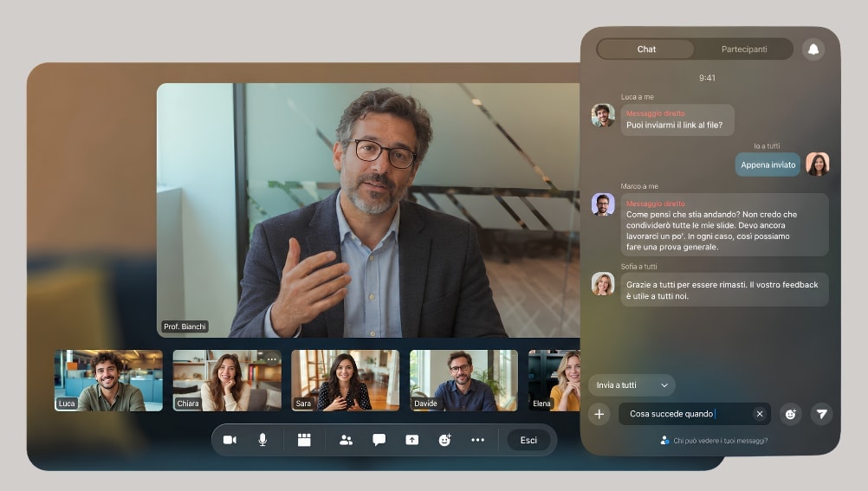The image size is (868, 491).
Task: Select Sara's video thumbnail
Action: point(346,380)
